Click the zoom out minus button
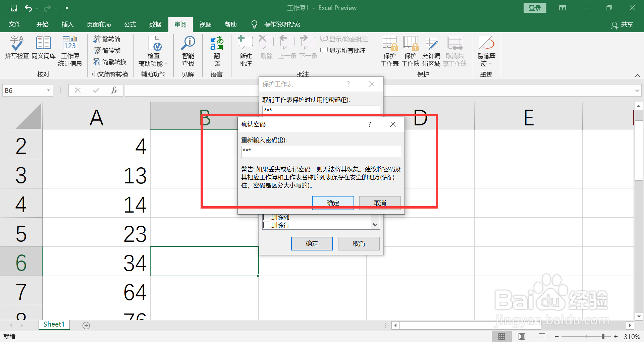 tap(557, 336)
